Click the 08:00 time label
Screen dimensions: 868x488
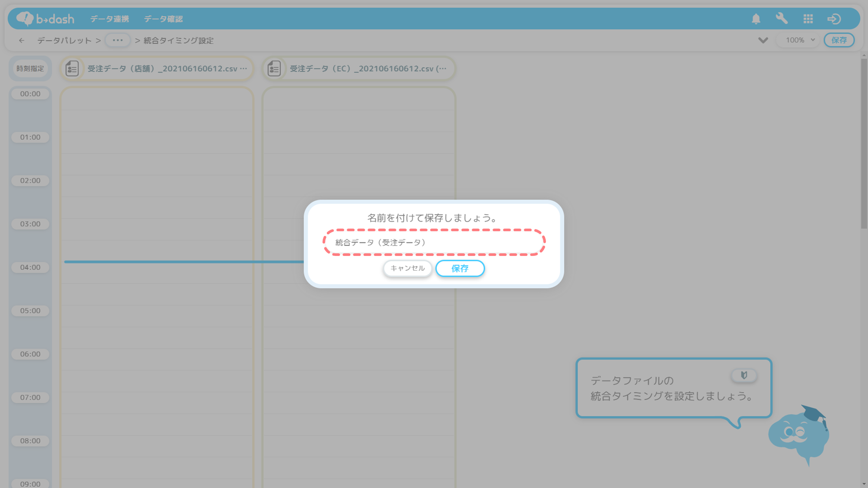(x=30, y=441)
